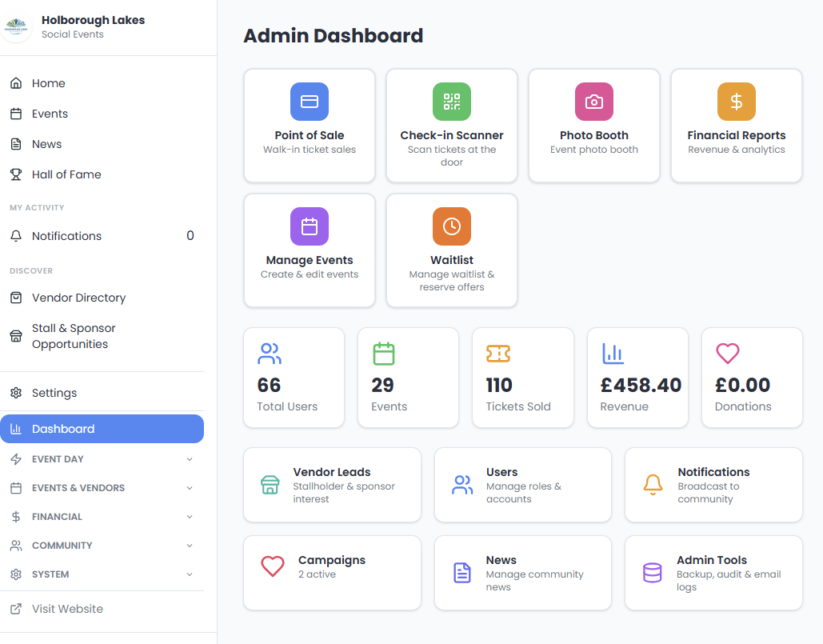Click the blue Point of Sale card icon
Screen dimensions: 823x644
click(310, 102)
